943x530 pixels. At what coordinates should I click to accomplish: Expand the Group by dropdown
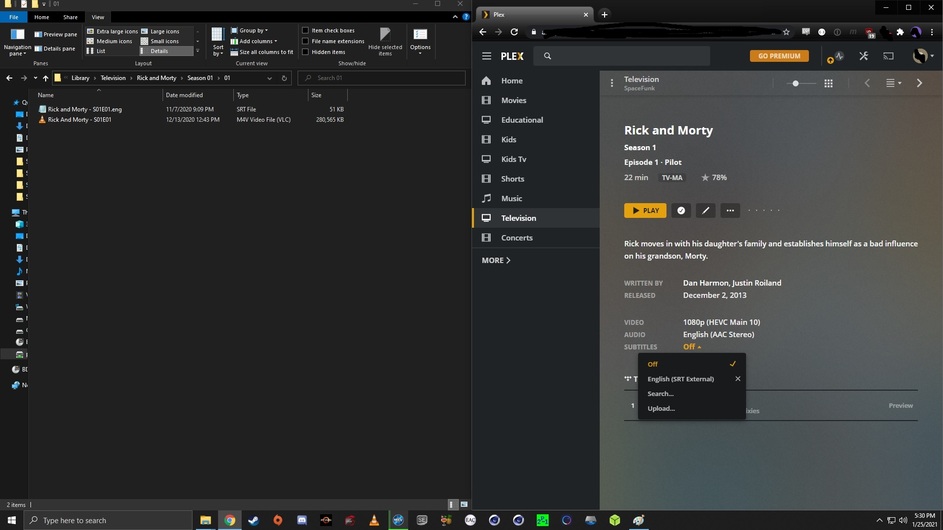click(254, 30)
